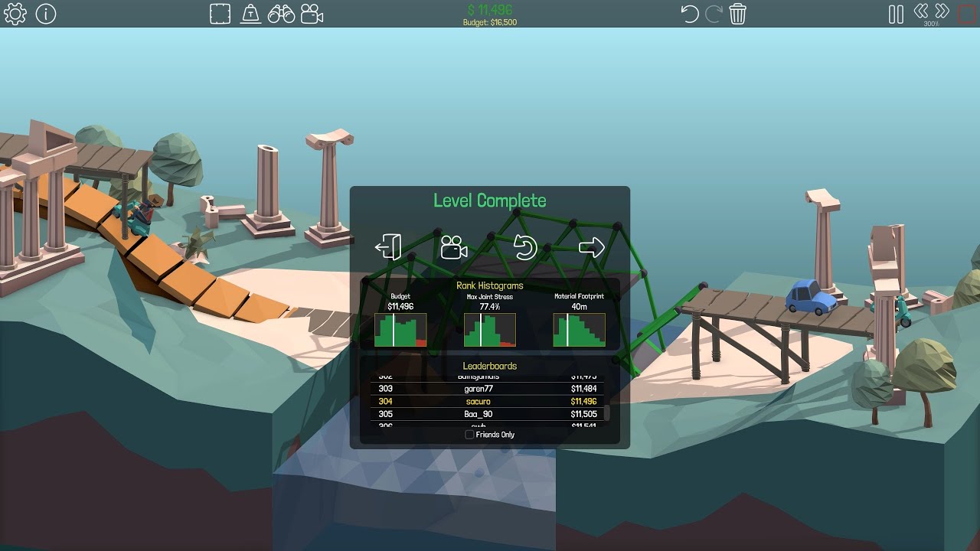The width and height of the screenshot is (980, 551).
Task: Slow down simulation speed
Action: (x=921, y=11)
